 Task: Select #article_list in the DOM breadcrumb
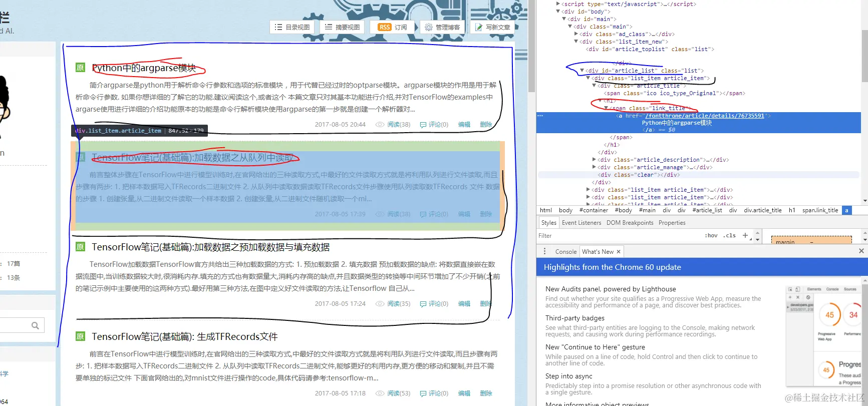[x=707, y=210]
